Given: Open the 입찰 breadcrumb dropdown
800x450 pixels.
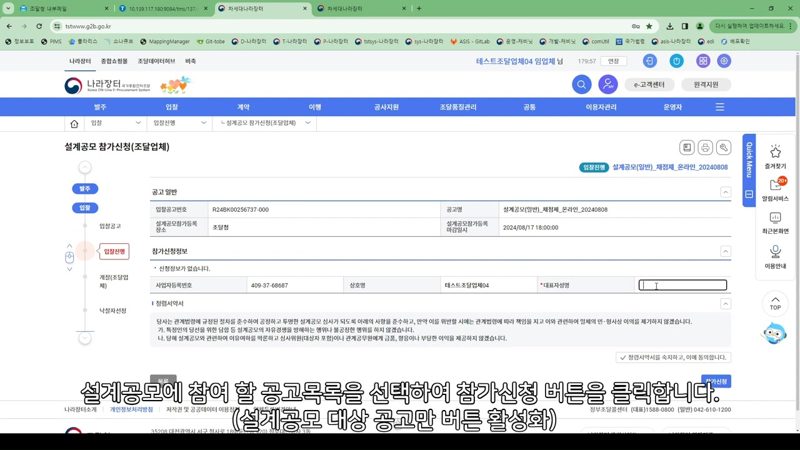Looking at the screenshot, I should (116, 123).
